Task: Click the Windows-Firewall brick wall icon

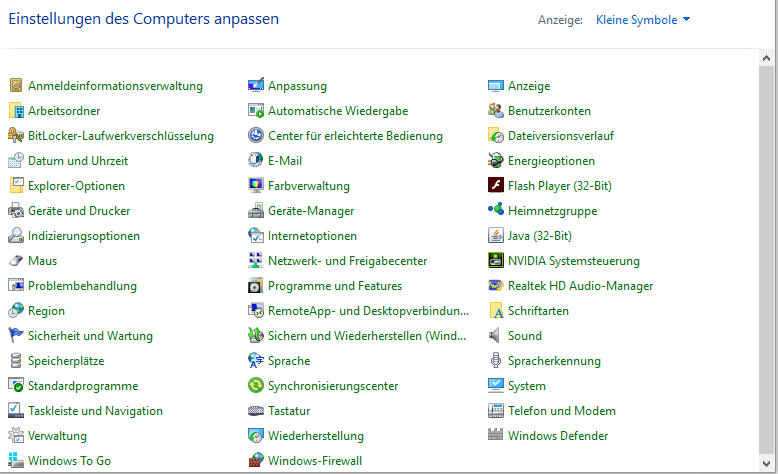Action: (x=256, y=460)
